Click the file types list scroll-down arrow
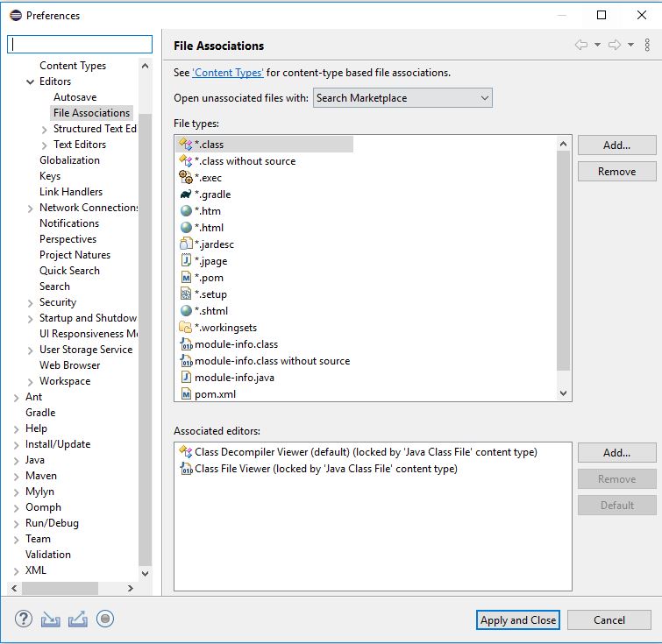This screenshot has height=644, width=662. 563,393
